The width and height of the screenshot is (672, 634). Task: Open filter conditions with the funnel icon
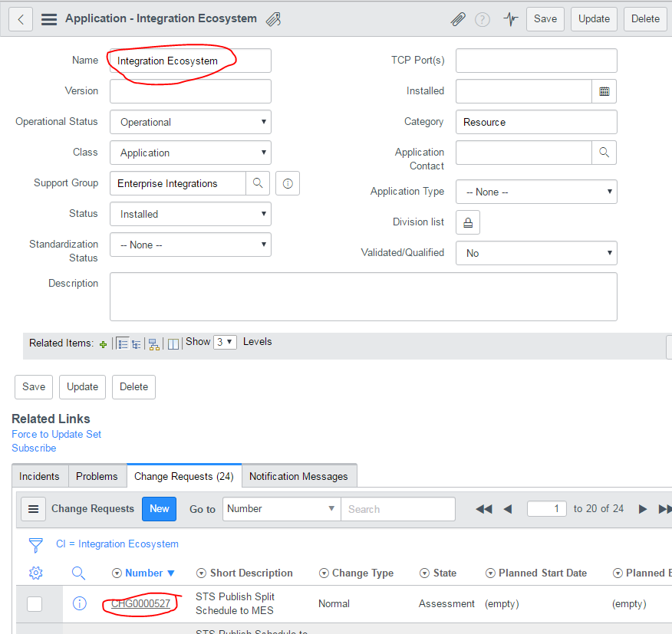click(35, 544)
